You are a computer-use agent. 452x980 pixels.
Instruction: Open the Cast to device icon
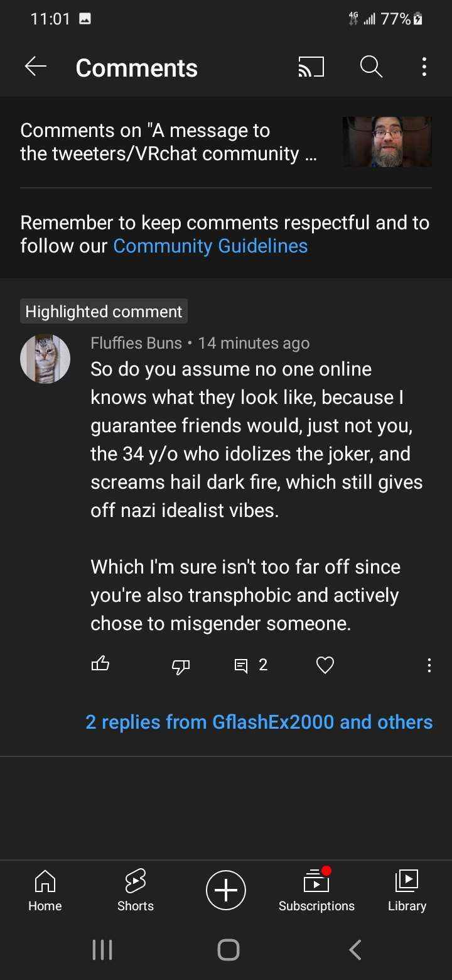(x=311, y=67)
